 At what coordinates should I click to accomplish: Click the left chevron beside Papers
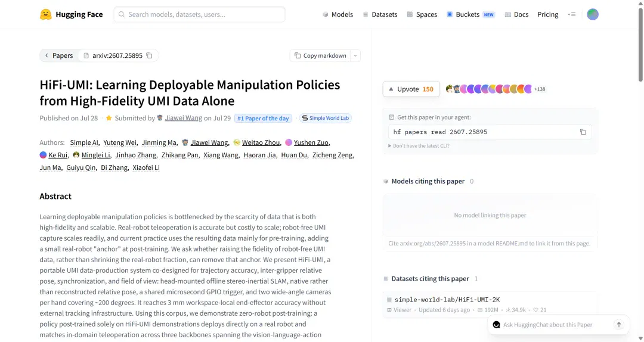(47, 55)
